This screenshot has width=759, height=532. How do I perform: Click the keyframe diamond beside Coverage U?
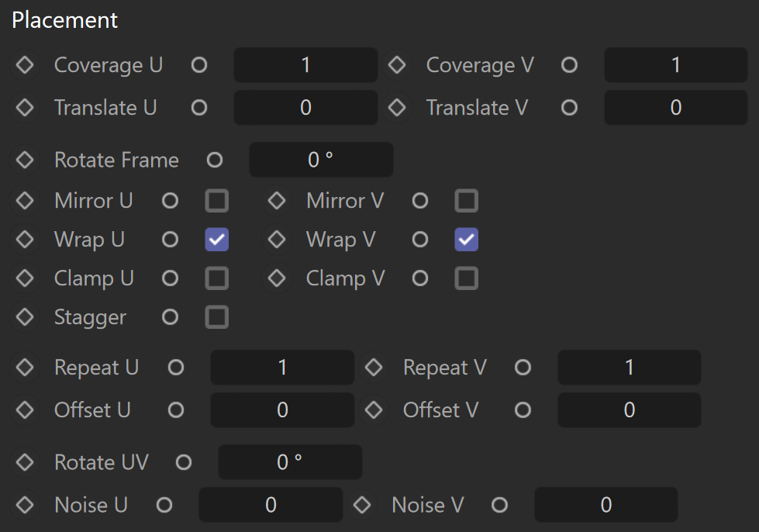(x=25, y=65)
